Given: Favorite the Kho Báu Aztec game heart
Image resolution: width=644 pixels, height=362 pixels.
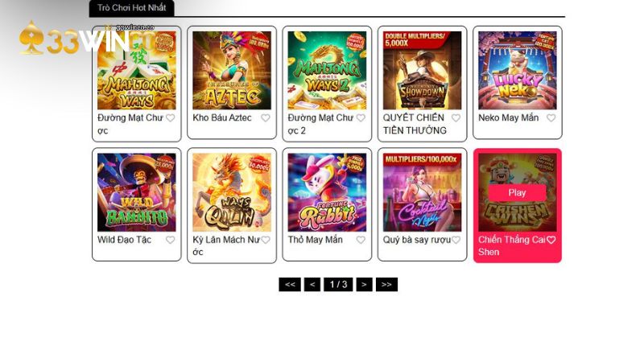Looking at the screenshot, I should pyautogui.click(x=266, y=117).
